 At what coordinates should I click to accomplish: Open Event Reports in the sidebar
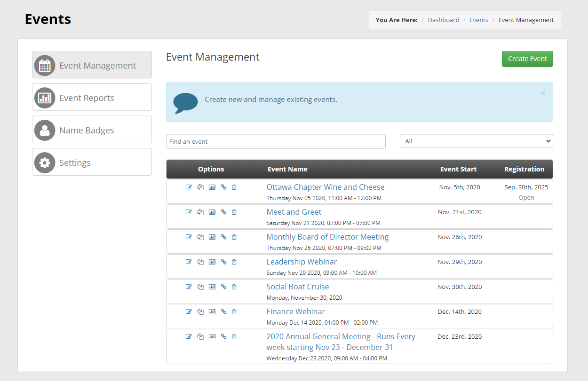pos(92,97)
